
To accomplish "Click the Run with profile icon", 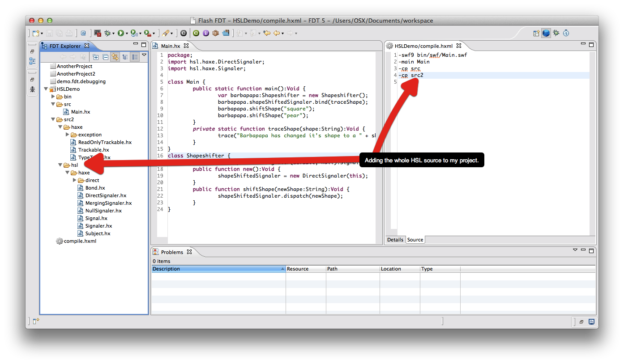I will 133,33.
